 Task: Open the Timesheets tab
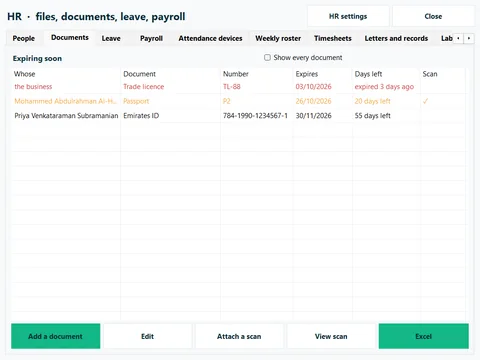[x=333, y=38]
